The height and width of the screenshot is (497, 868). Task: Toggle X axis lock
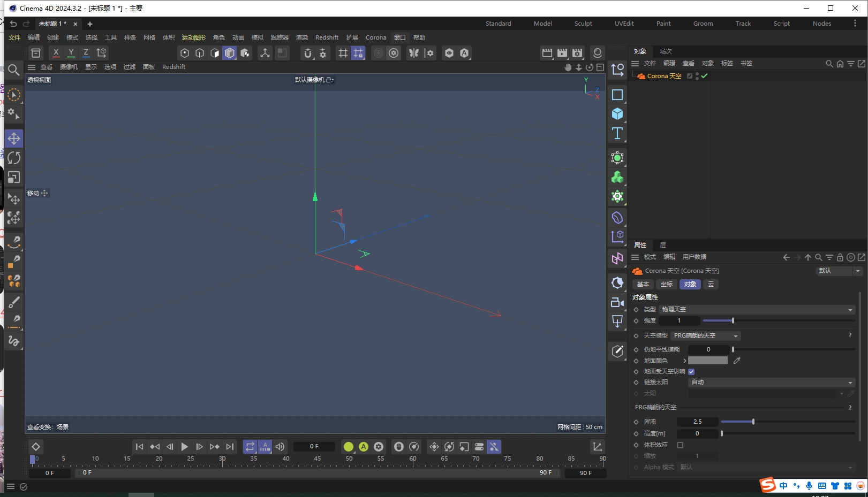pyautogui.click(x=56, y=53)
